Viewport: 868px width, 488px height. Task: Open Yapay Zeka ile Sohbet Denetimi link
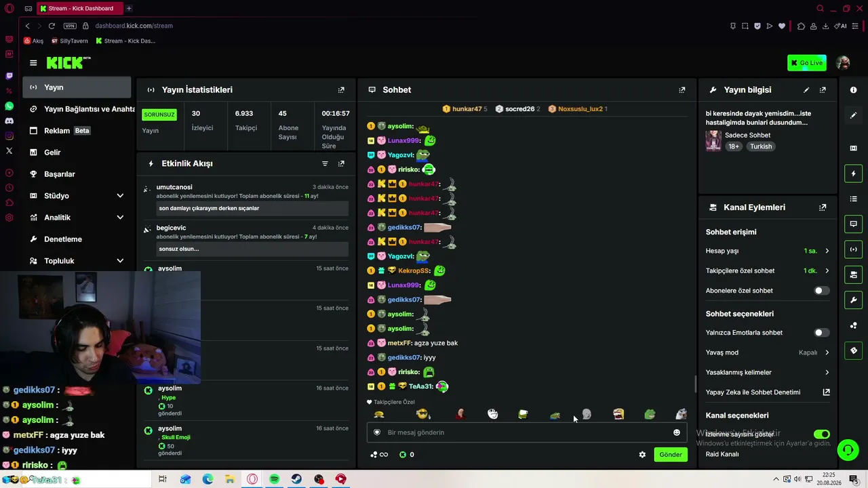pos(768,392)
